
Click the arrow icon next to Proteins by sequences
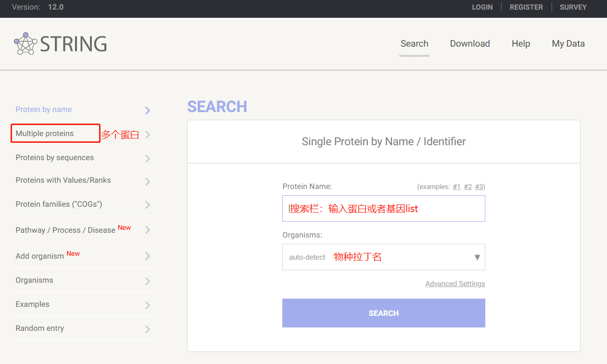tap(148, 159)
